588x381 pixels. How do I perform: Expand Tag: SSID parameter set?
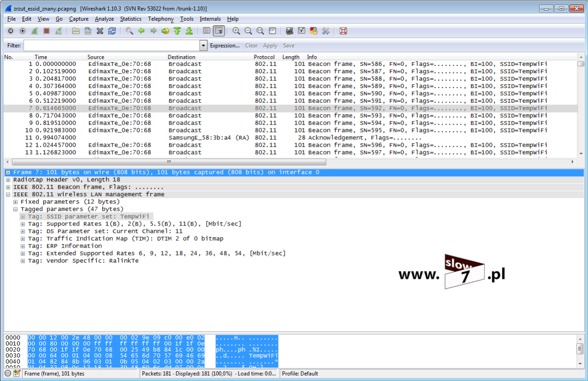pyautogui.click(x=23, y=217)
